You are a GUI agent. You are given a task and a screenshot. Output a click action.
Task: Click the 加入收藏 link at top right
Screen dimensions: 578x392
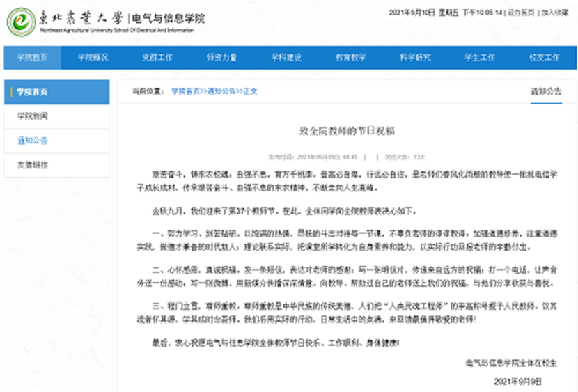tap(554, 13)
